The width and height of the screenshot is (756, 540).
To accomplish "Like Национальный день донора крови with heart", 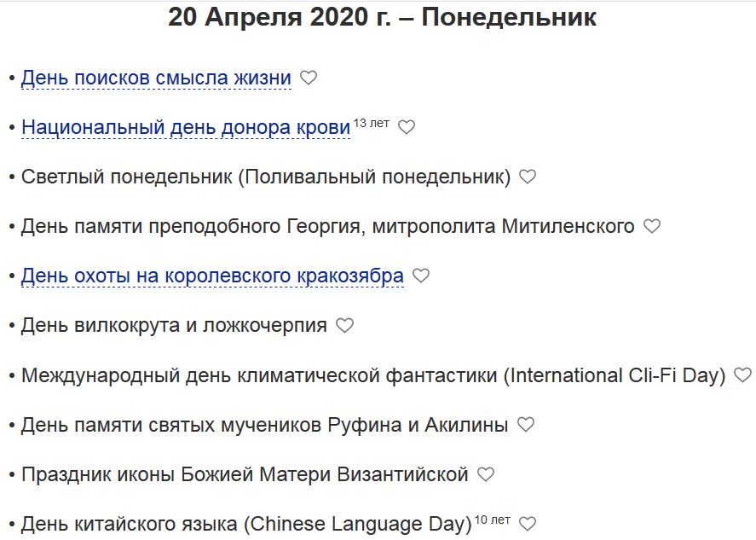I will pyautogui.click(x=407, y=127).
